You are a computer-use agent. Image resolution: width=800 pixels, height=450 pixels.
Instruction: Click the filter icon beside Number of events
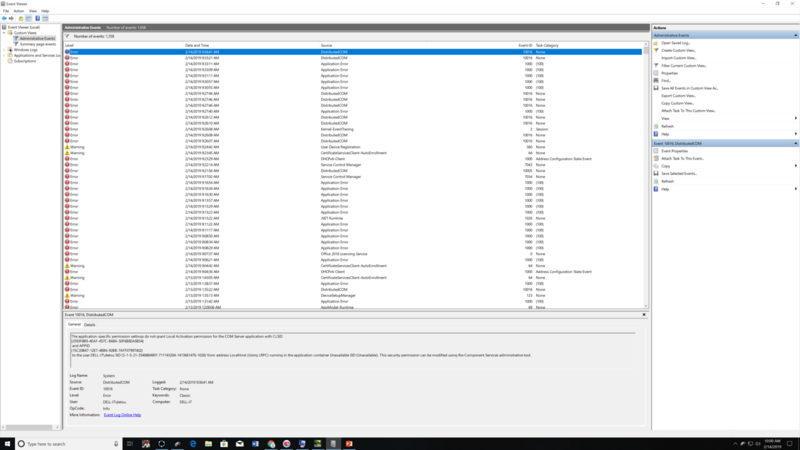pos(67,36)
